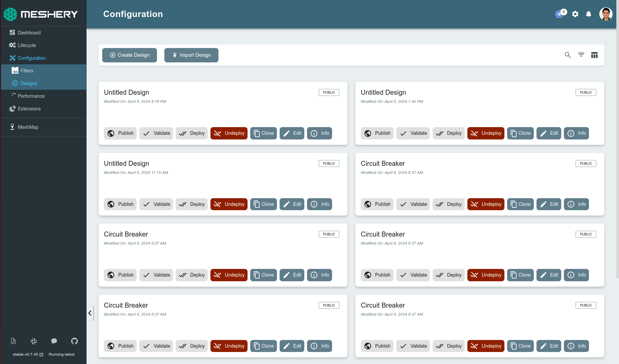Open the filter list icon
This screenshot has width=619, height=364.
[581, 55]
